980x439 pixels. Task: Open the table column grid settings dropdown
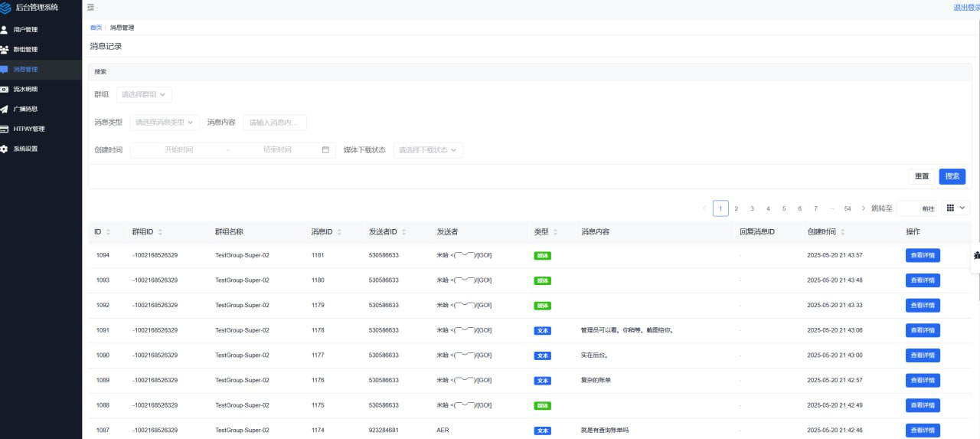955,208
